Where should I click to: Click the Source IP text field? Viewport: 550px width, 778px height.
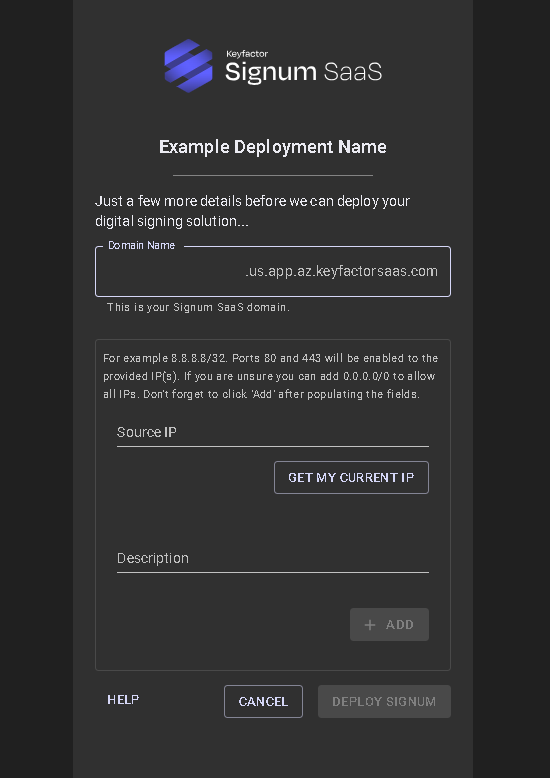[273, 433]
